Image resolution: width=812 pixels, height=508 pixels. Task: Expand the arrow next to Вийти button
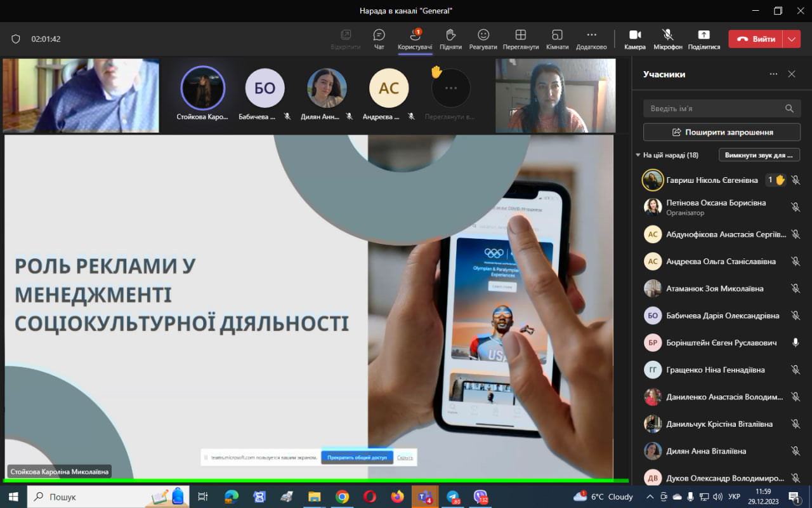pos(791,39)
